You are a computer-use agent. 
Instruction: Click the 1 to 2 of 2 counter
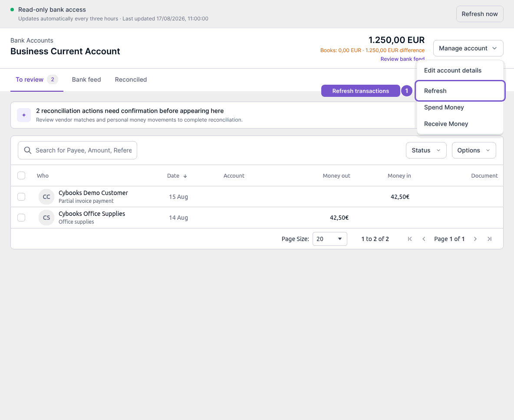tap(375, 239)
